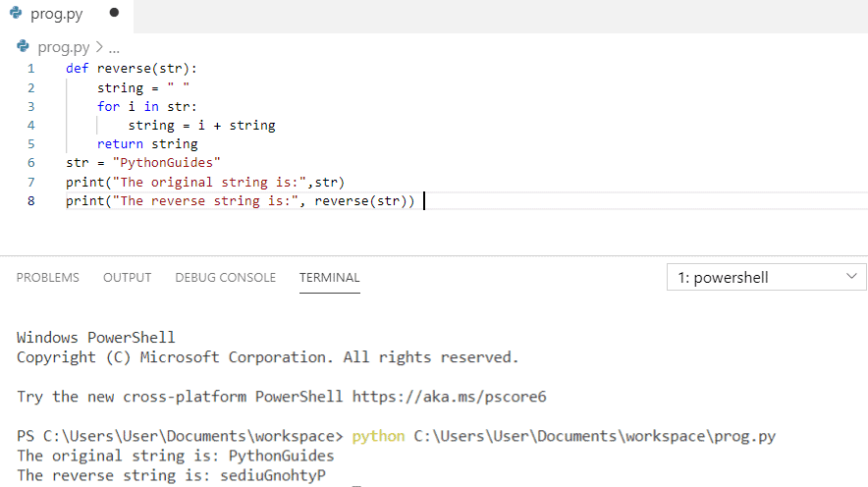Switch to the PROBLEMS panel tab

point(48,278)
